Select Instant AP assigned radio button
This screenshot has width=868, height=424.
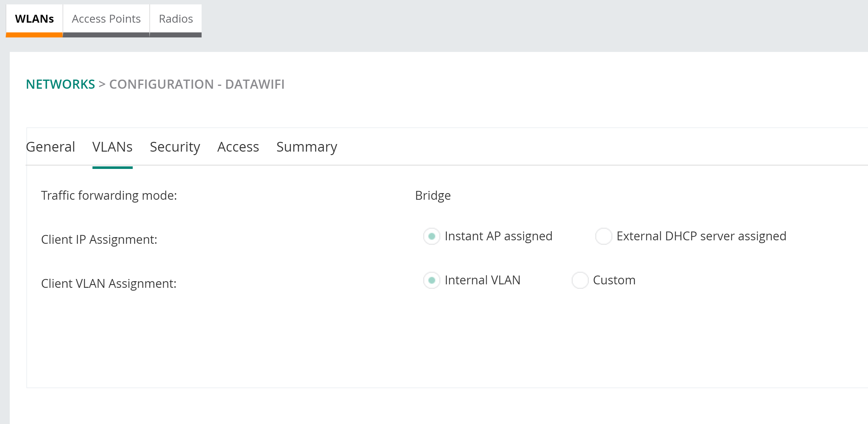click(x=431, y=236)
